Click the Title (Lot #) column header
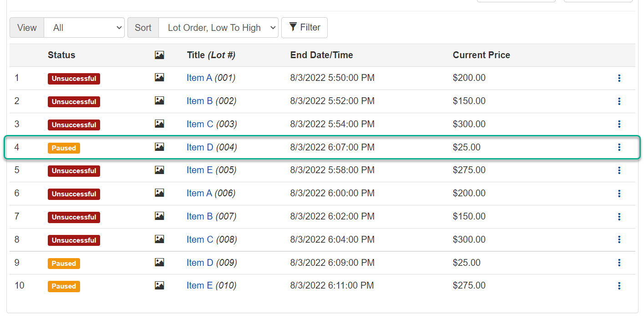This screenshot has width=644, height=319. click(211, 55)
